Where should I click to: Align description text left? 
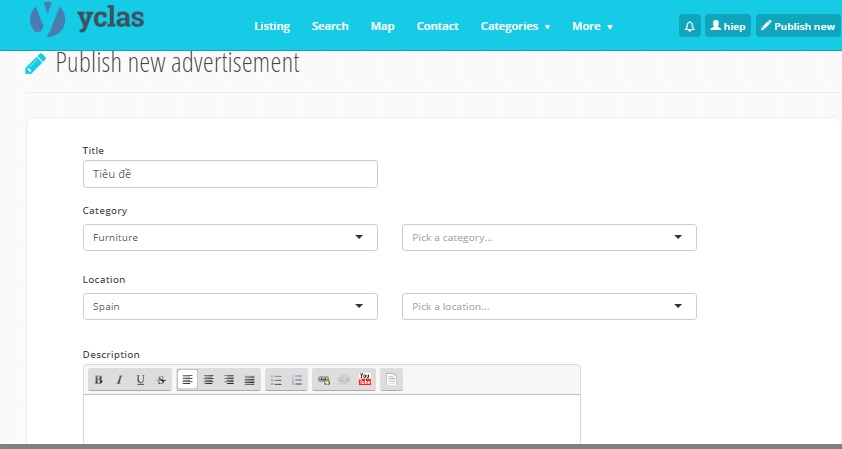pos(187,380)
